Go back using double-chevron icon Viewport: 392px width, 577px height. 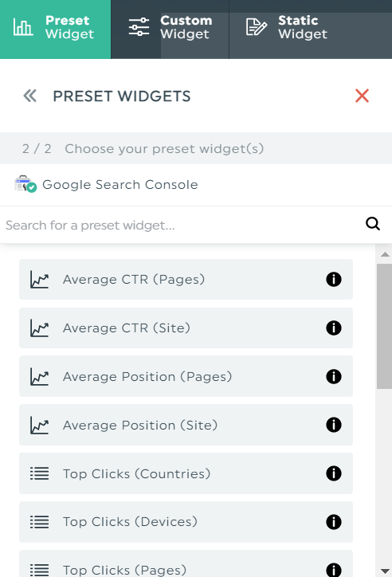pyautogui.click(x=29, y=96)
